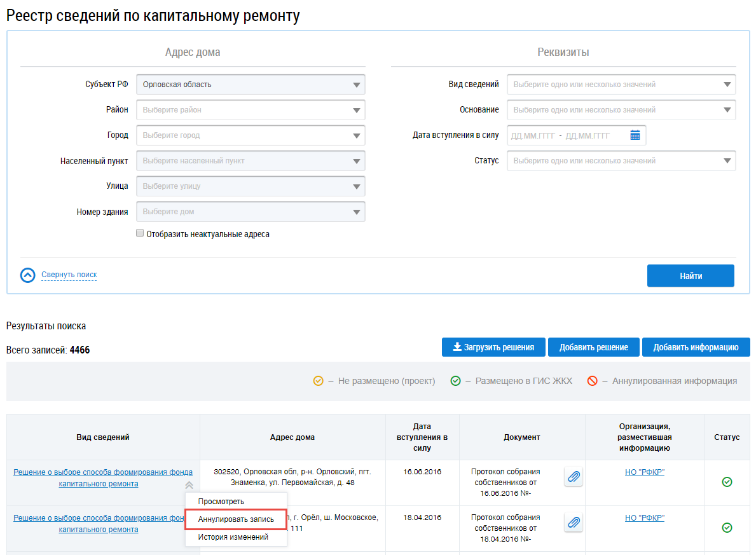Screen dimensions: 756x555
Task: Expand the 'Субъект РФ' dropdown
Action: (251, 85)
